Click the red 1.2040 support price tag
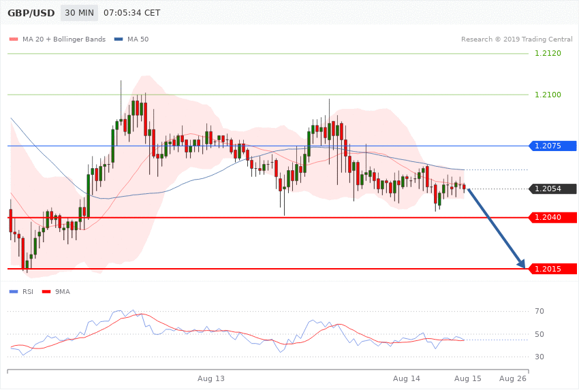The image size is (579, 392). click(x=553, y=218)
